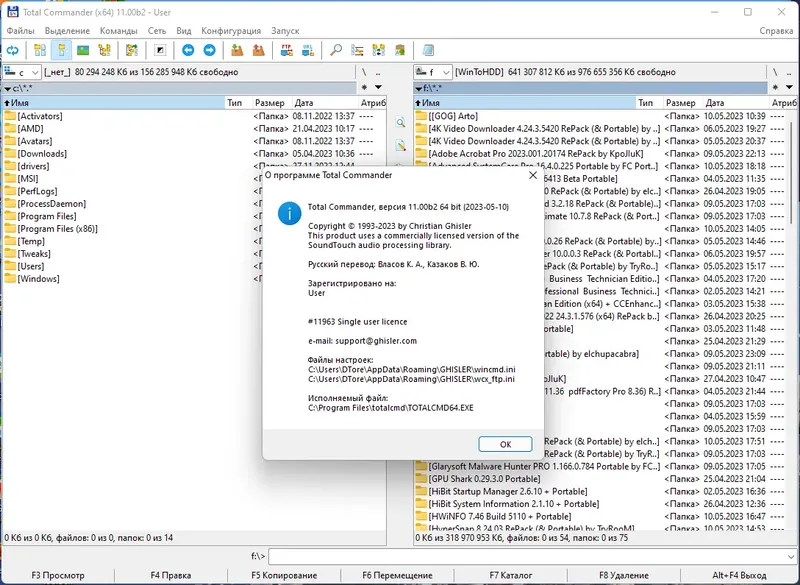800x585 pixels.
Task: Click the view icon between panels
Action: click(x=401, y=122)
